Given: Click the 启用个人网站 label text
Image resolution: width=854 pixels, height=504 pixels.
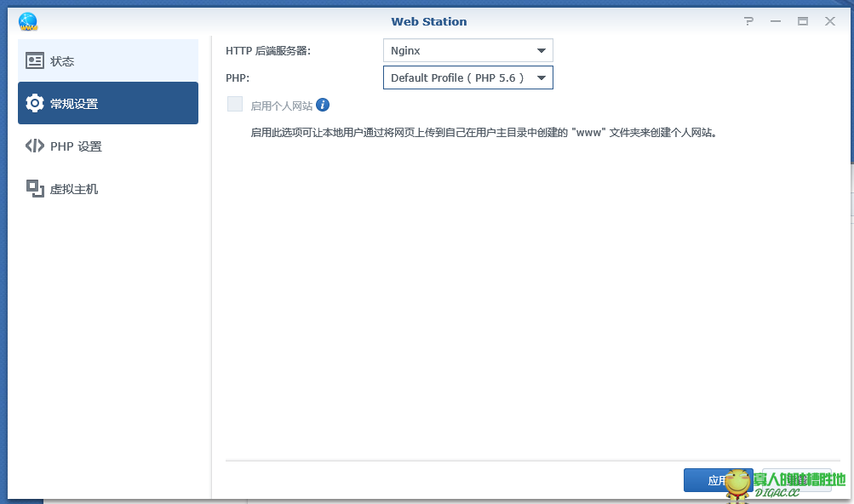Looking at the screenshot, I should [282, 106].
